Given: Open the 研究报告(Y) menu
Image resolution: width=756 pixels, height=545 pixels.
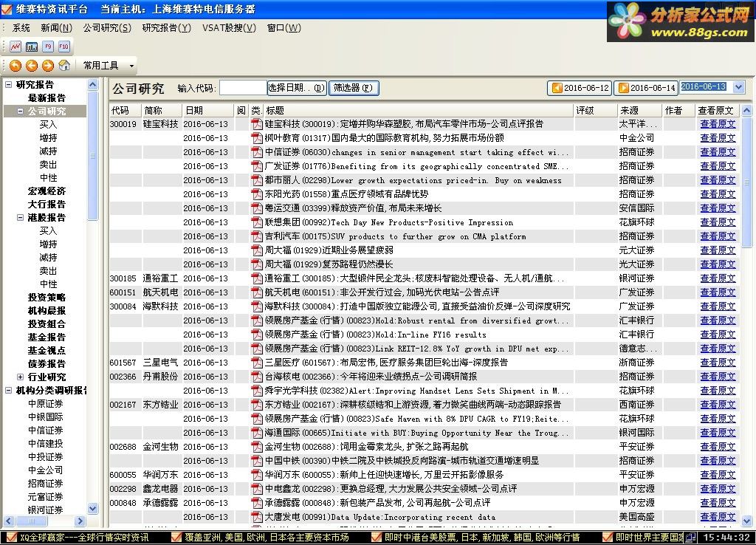Looking at the screenshot, I should pyautogui.click(x=167, y=28).
